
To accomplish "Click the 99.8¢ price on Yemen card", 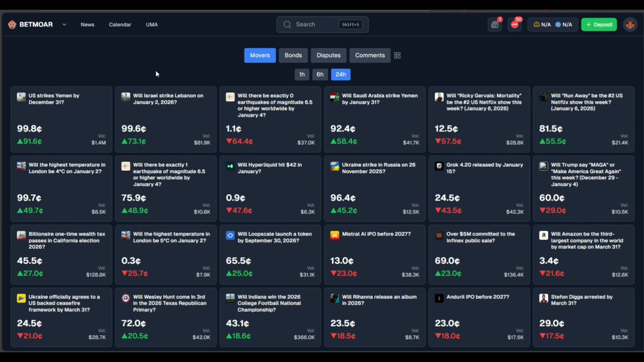I will click(30, 129).
